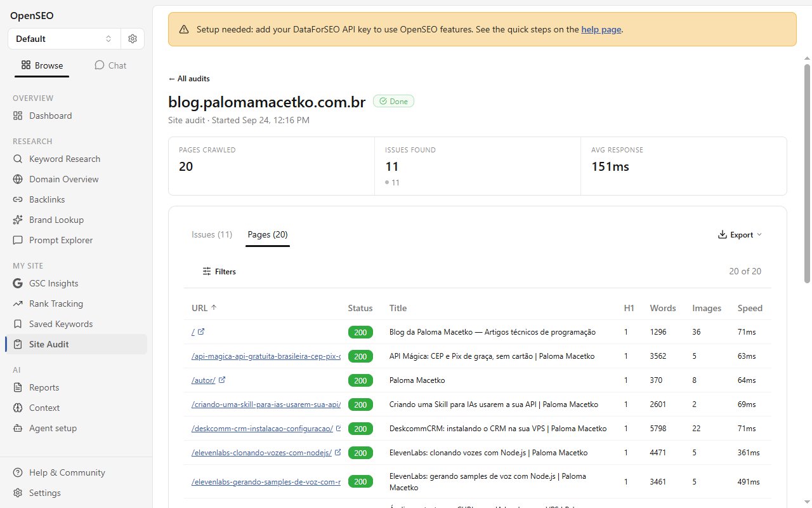Click the Issues Found count 11

coord(392,166)
